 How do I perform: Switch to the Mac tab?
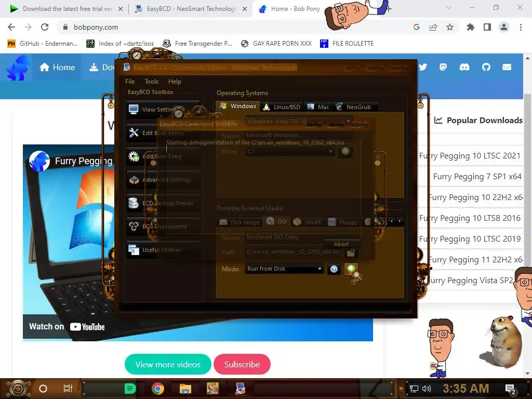tap(318, 107)
